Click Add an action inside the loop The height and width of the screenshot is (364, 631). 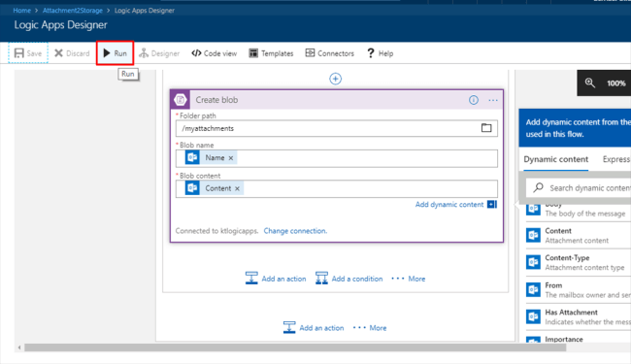tap(276, 279)
